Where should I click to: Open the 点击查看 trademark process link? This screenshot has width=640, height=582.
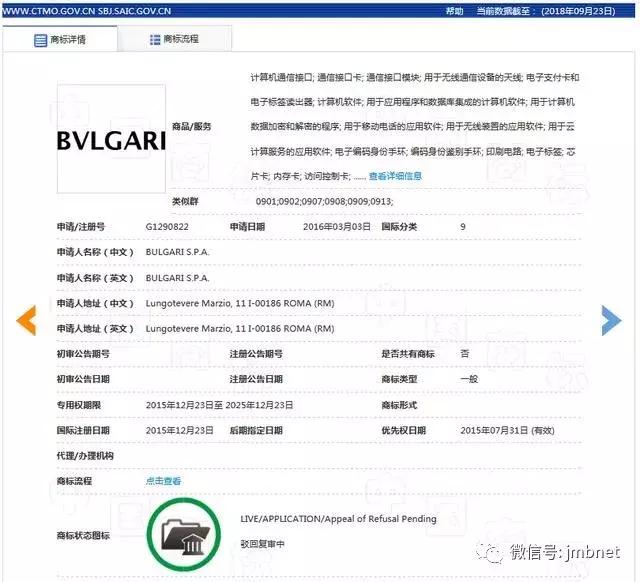[x=163, y=481]
